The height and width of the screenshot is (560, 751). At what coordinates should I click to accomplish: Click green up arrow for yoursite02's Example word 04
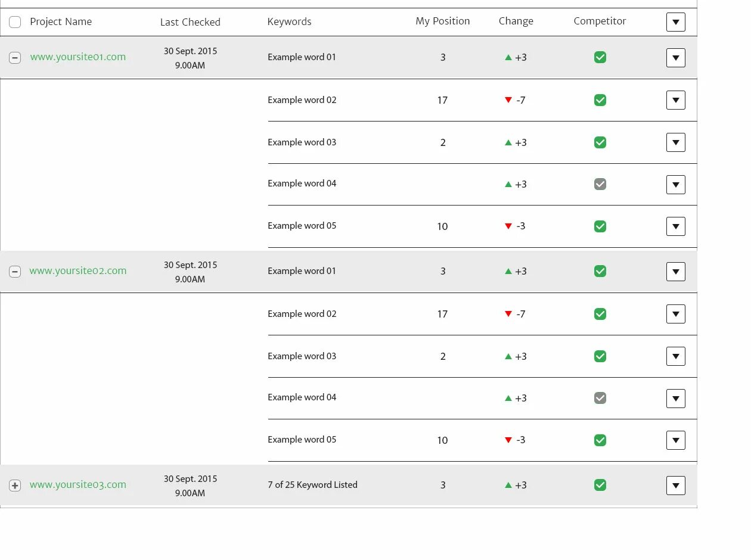(508, 398)
